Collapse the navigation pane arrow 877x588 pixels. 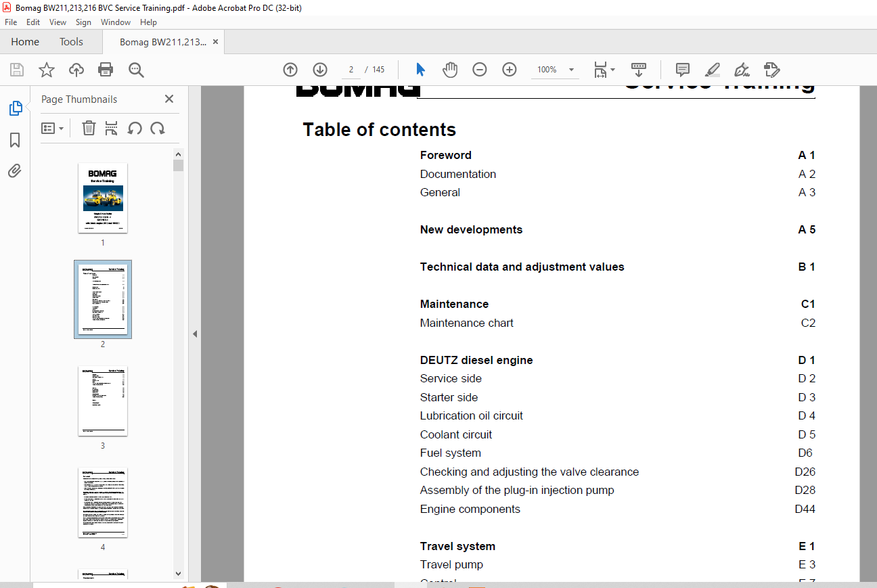tap(195, 334)
